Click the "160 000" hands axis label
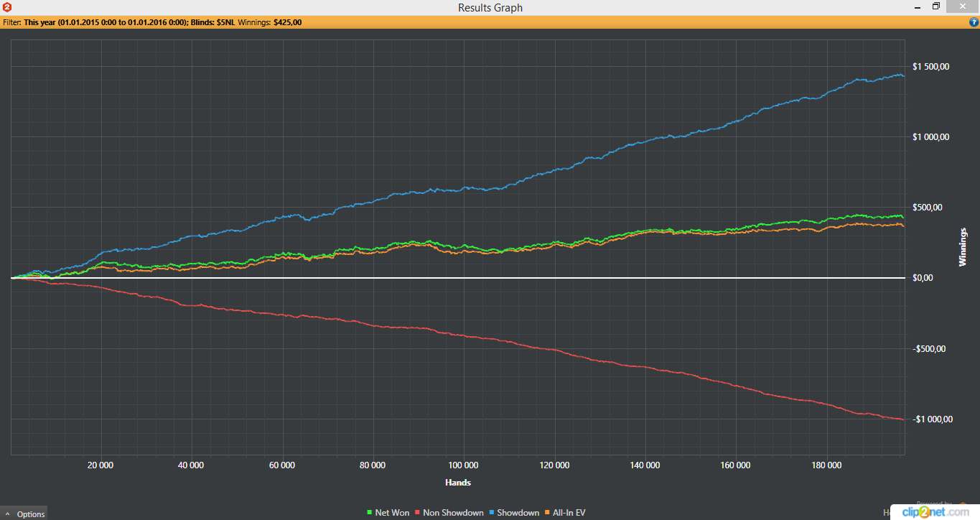Viewport: 980px width, 520px height. pos(736,465)
